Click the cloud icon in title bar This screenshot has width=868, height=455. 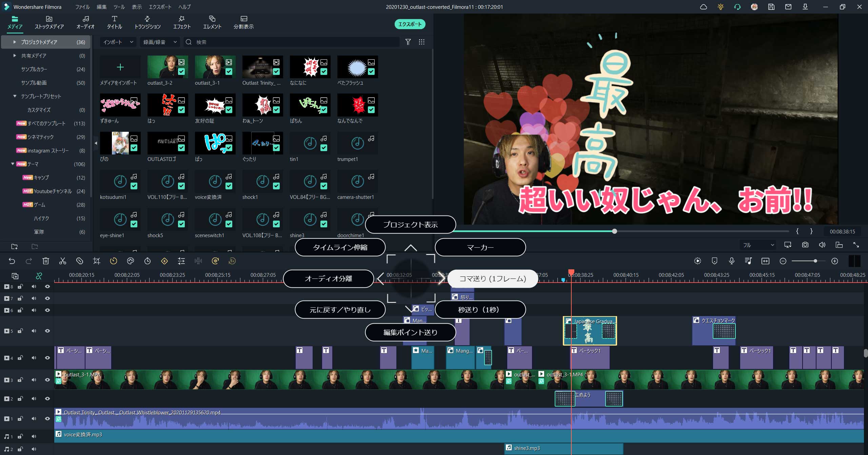(704, 7)
